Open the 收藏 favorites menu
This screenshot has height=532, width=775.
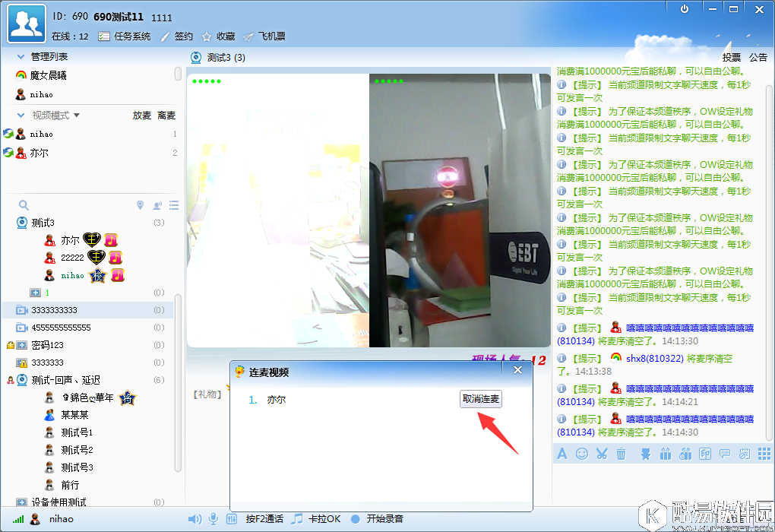223,35
